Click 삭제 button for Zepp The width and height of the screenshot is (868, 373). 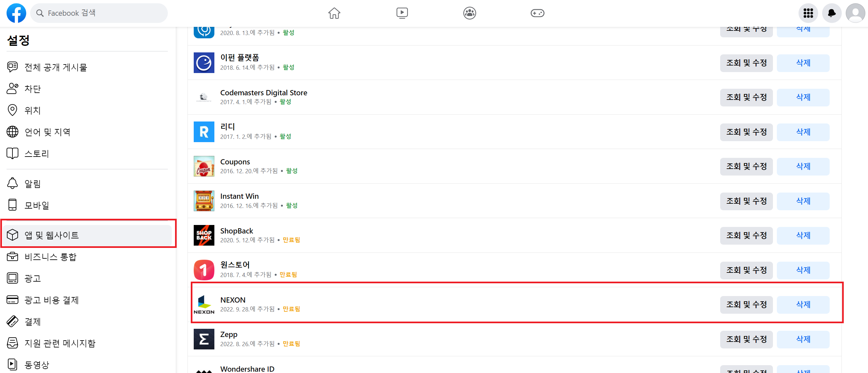803,339
